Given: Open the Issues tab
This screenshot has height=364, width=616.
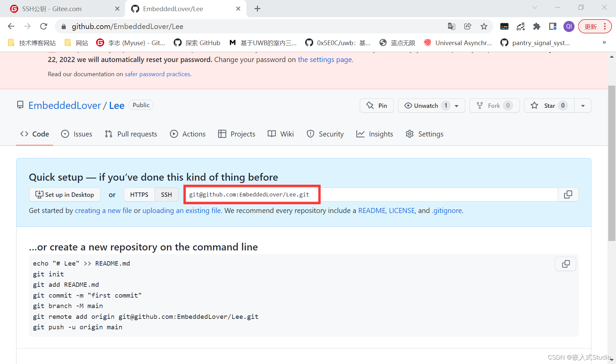Looking at the screenshot, I should coord(77,134).
